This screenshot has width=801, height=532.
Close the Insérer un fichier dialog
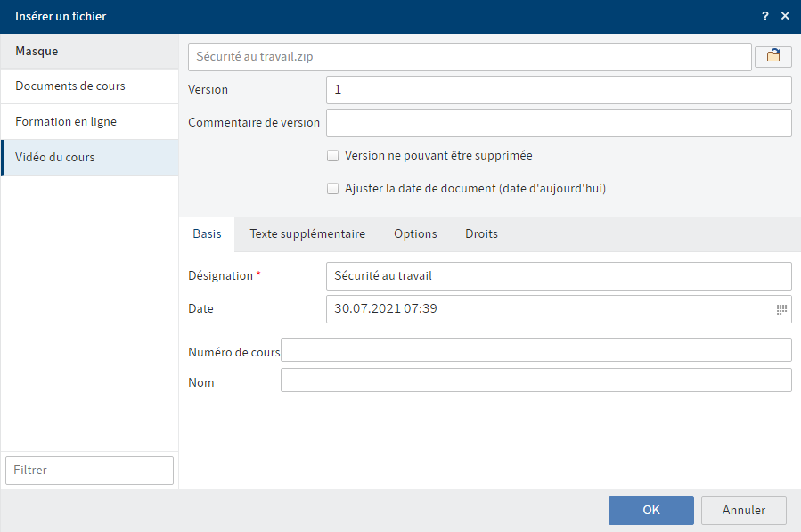(x=785, y=16)
